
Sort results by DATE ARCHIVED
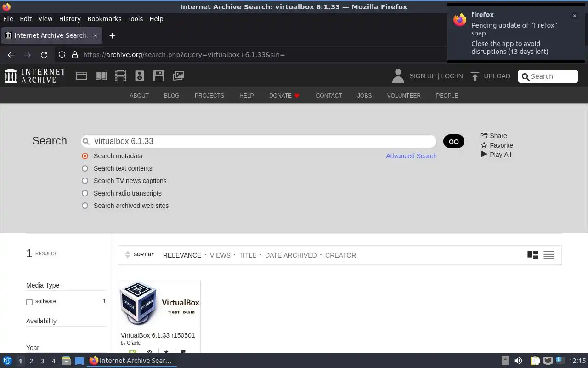click(291, 255)
